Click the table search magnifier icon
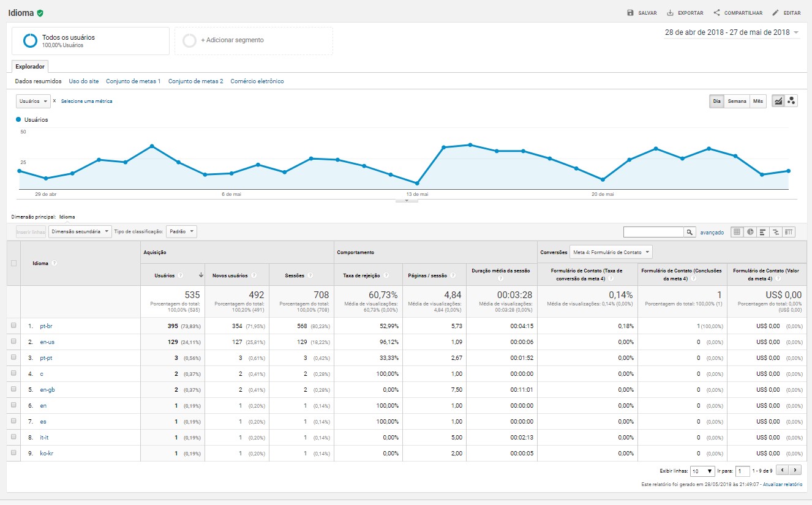Image resolution: width=812 pixels, height=505 pixels. (x=690, y=232)
